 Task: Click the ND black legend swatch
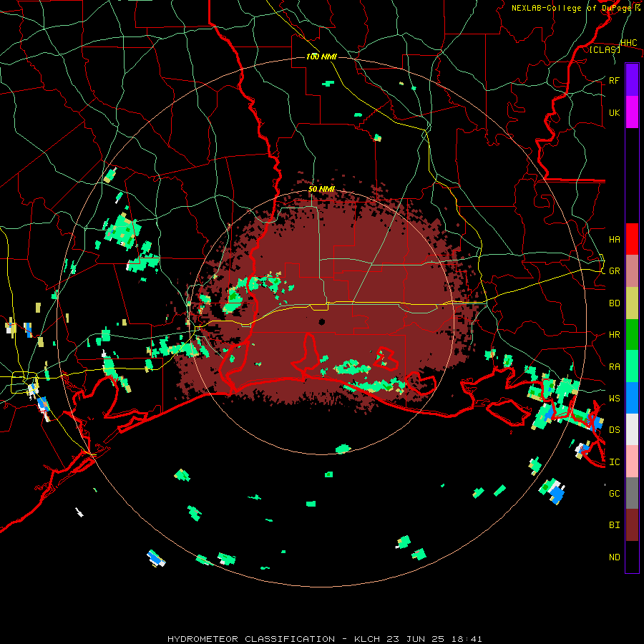[632, 557]
